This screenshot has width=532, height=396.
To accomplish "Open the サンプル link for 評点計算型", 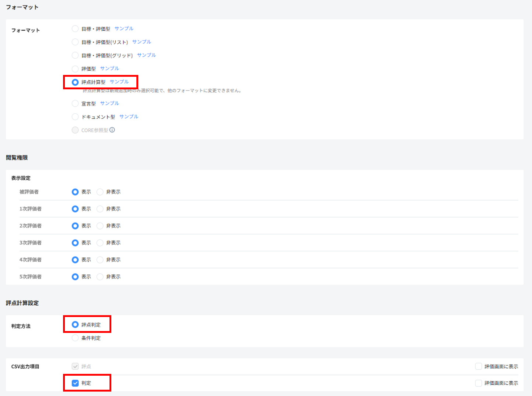I will [119, 82].
